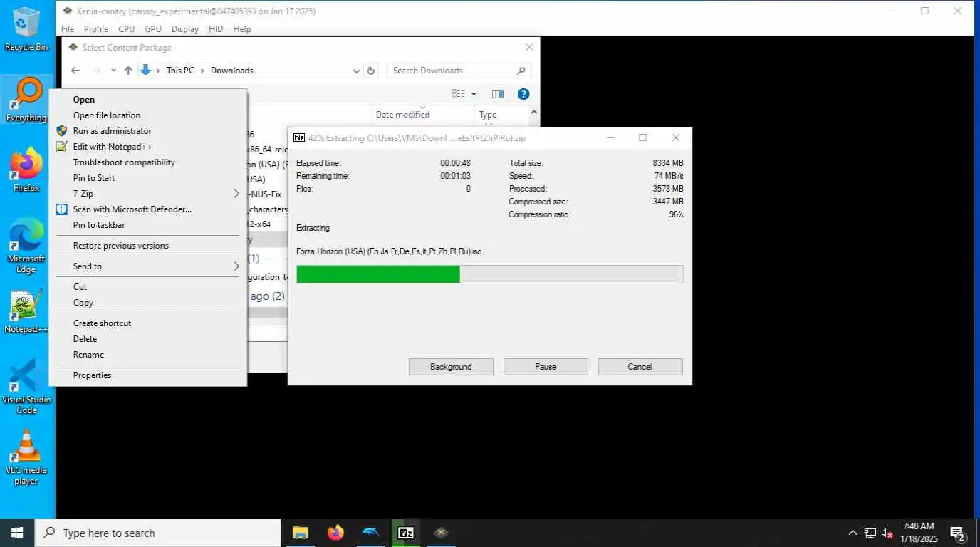
Task: Click the Xenia taskbar icon
Action: point(442,533)
